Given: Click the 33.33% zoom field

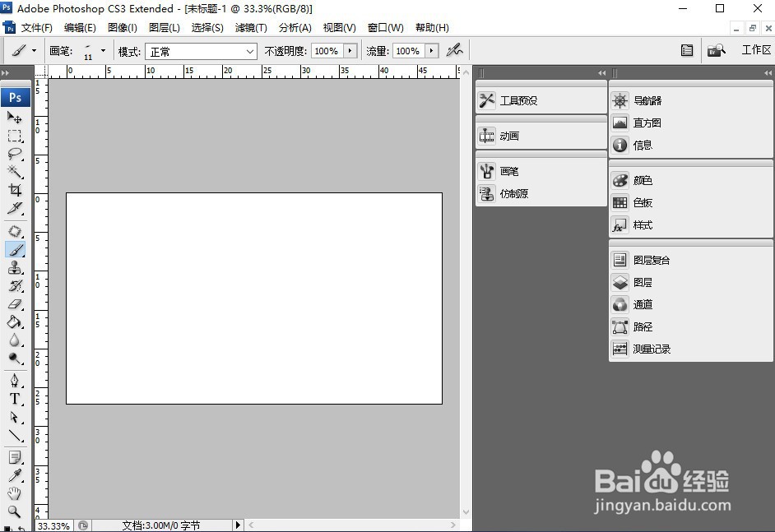Looking at the screenshot, I should pyautogui.click(x=53, y=525).
